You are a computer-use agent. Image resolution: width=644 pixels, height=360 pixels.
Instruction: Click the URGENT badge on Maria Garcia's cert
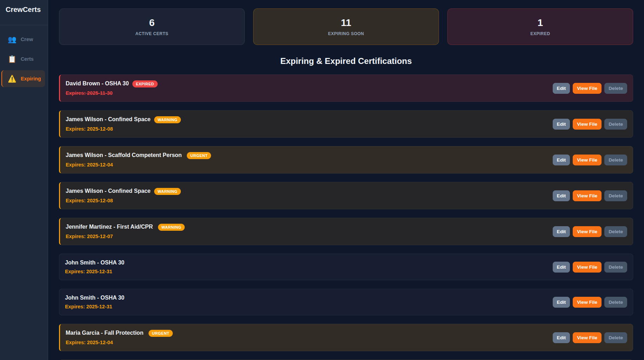pos(160,333)
